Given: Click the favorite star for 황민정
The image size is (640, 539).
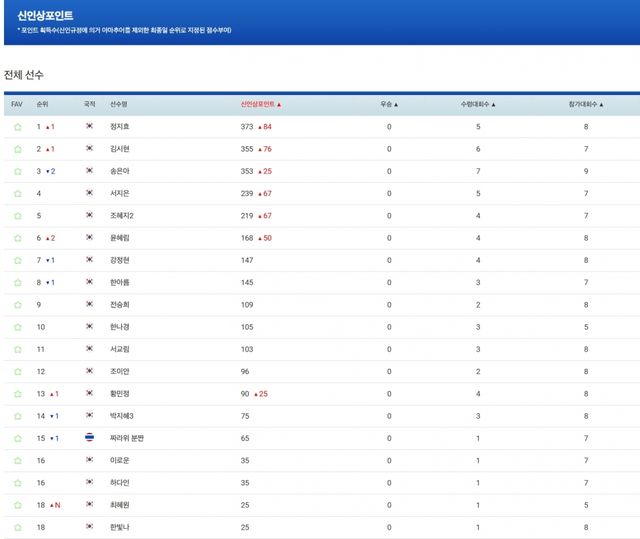Looking at the screenshot, I should (x=17, y=394).
